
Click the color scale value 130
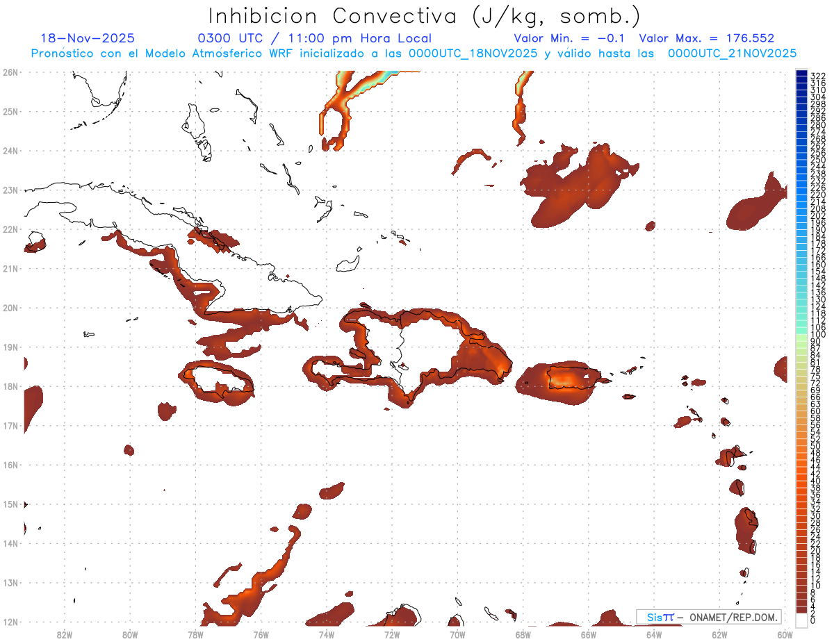point(817,299)
